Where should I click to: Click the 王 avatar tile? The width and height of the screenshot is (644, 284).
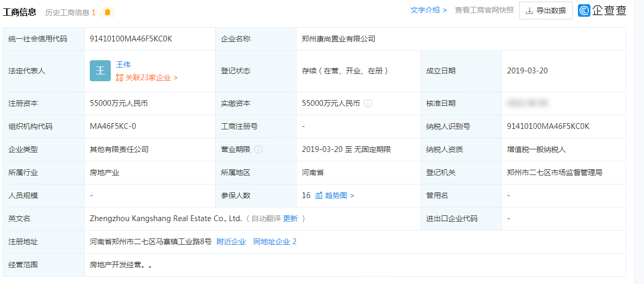click(x=100, y=71)
